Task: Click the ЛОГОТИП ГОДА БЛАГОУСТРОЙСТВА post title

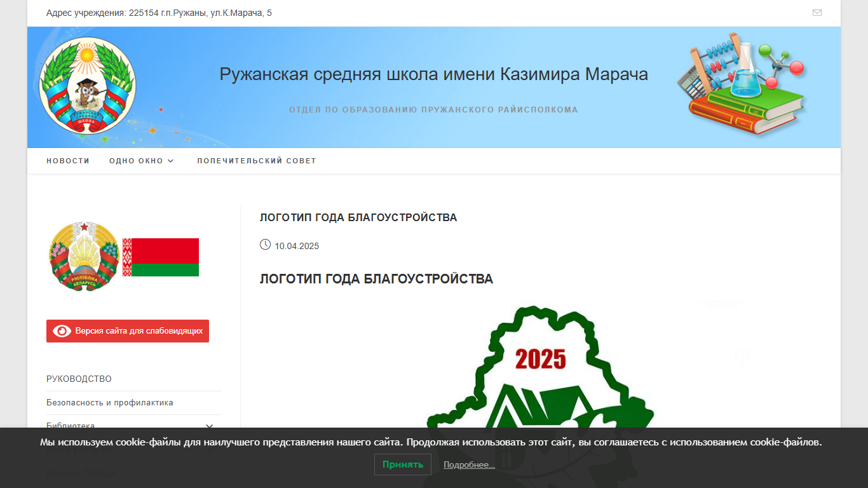Action: pyautogui.click(x=358, y=217)
